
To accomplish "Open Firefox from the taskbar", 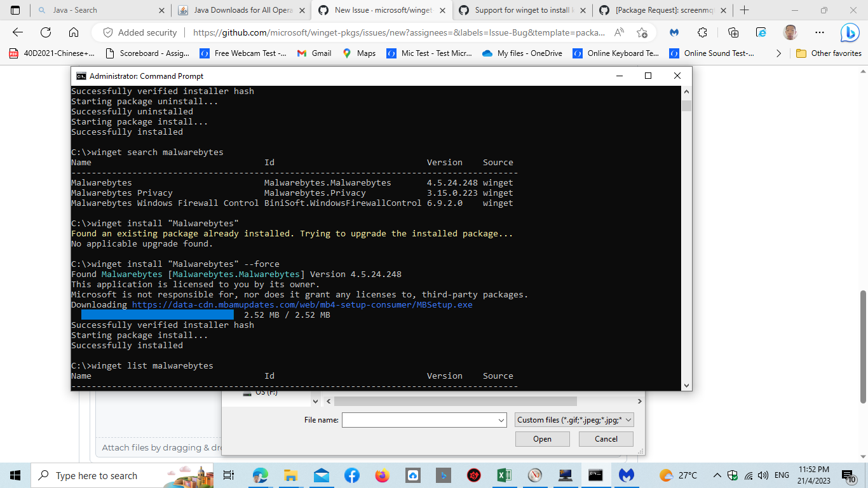I will [x=383, y=475].
